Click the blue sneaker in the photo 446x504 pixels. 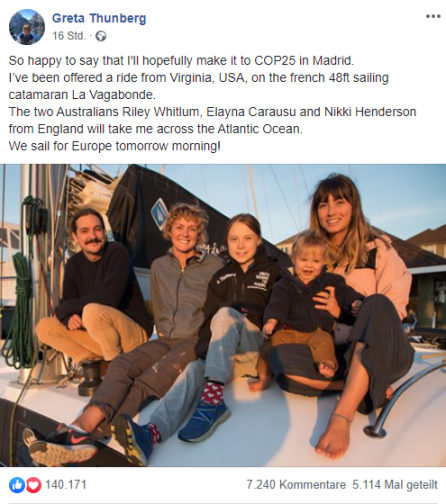pyautogui.click(x=204, y=420)
